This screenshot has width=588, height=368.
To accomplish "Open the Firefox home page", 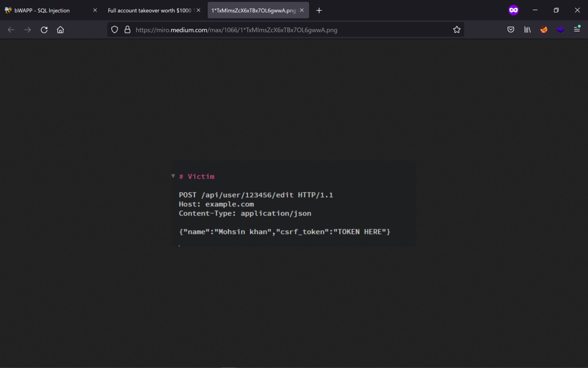I will [x=60, y=30].
